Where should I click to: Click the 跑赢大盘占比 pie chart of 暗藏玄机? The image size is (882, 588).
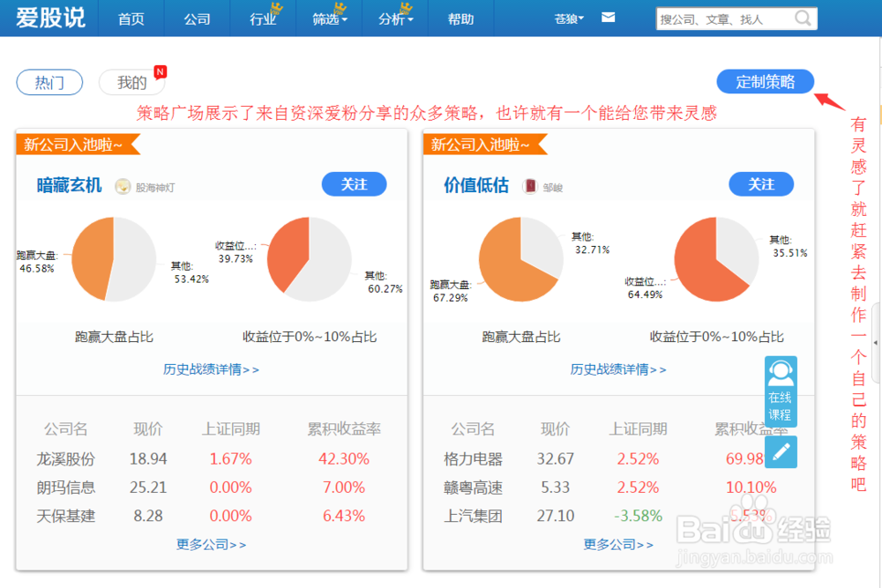click(111, 259)
